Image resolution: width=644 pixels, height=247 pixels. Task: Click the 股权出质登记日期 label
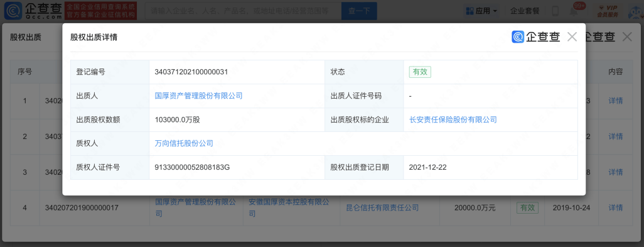(x=360, y=167)
